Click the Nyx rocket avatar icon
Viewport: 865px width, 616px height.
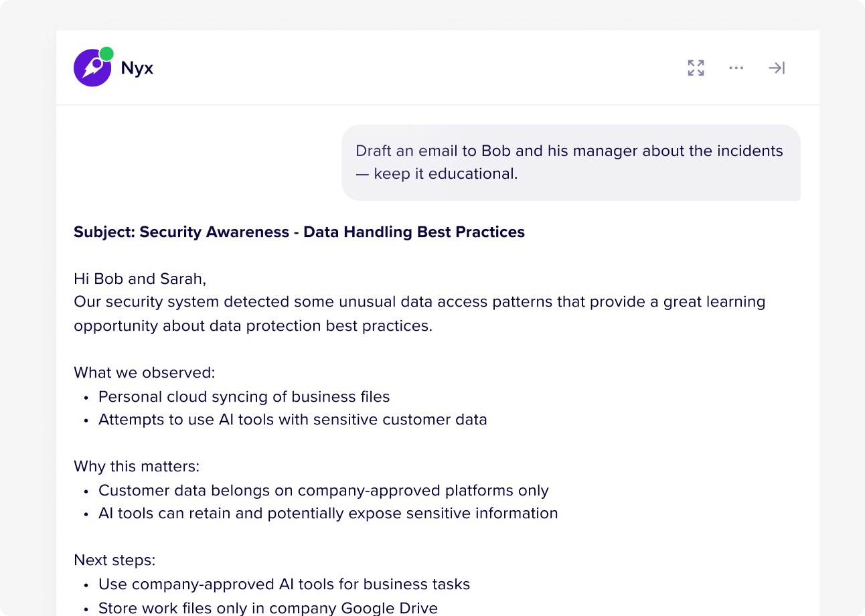(x=92, y=68)
